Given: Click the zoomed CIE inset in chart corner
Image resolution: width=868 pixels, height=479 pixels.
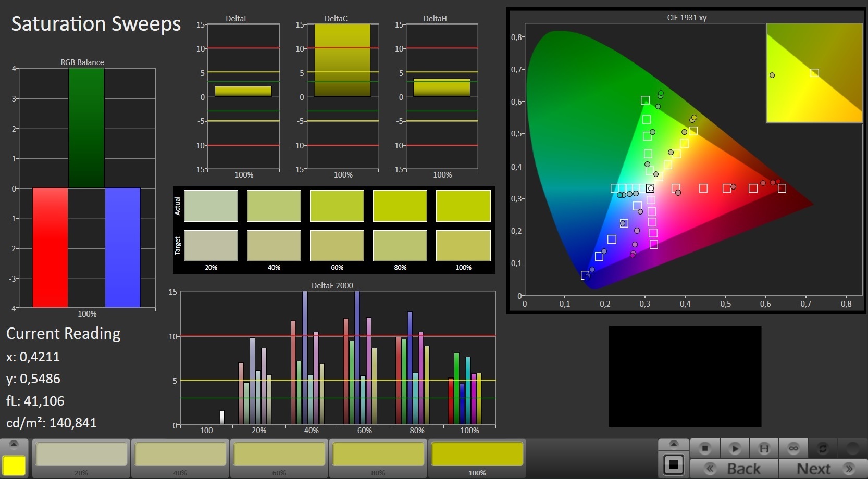Looking at the screenshot, I should click(x=814, y=73).
